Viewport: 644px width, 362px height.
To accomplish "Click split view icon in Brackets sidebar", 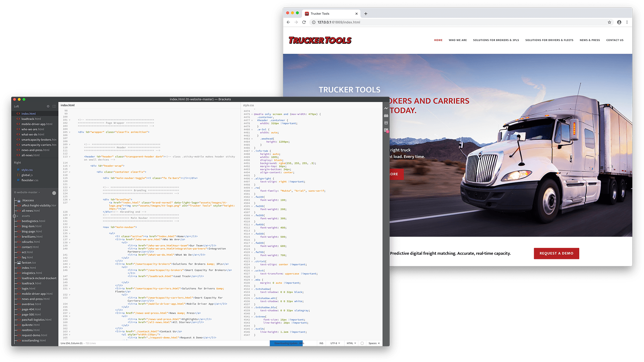I will (x=54, y=106).
